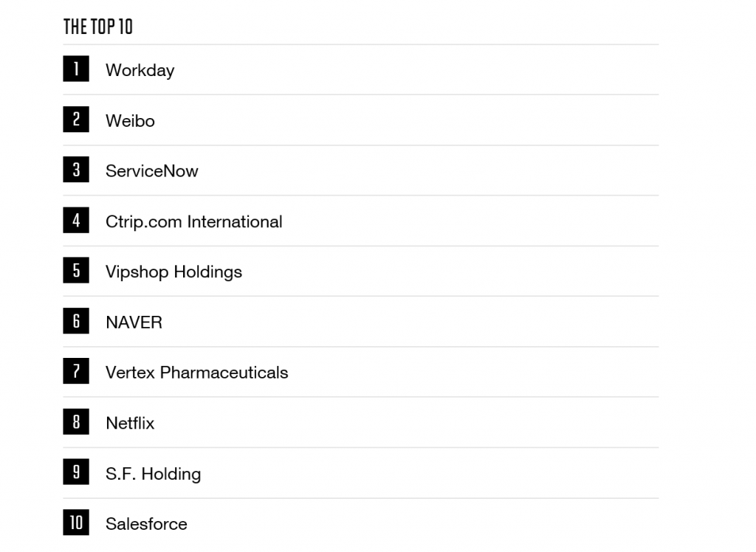This screenshot has height=552, width=756.
Task: Click the rank 9 number badge
Action: 76,473
